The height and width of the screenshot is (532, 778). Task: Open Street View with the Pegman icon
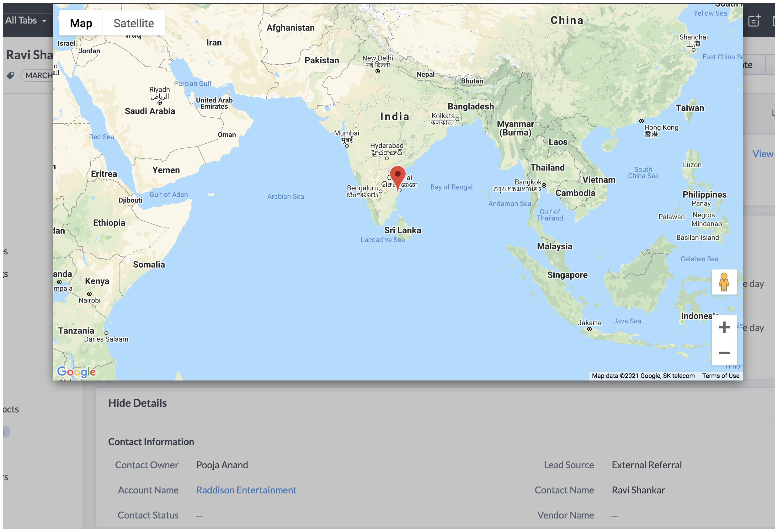tap(724, 282)
